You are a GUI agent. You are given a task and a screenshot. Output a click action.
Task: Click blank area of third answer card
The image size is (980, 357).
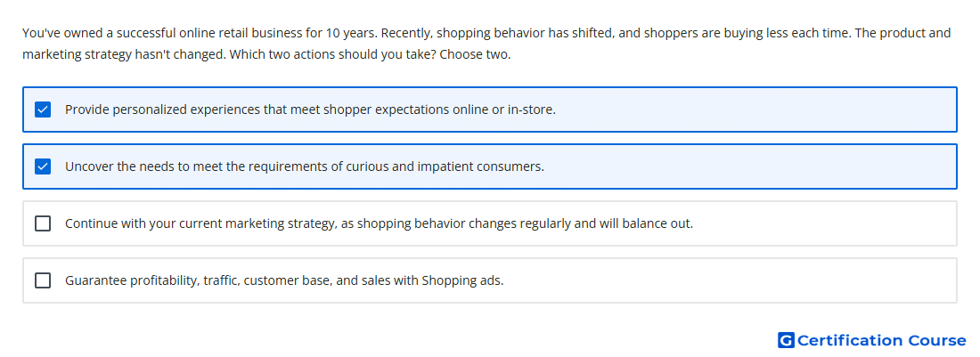[x=825, y=223]
